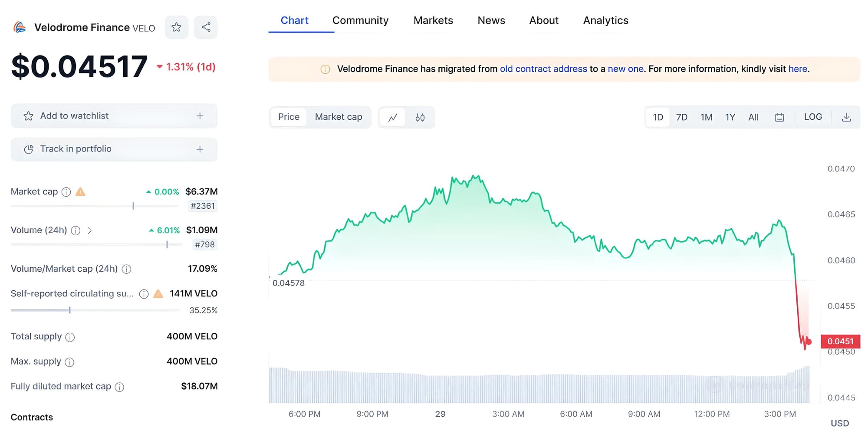This screenshot has width=868, height=434.
Task: Switch to line chart view icon
Action: (x=393, y=117)
